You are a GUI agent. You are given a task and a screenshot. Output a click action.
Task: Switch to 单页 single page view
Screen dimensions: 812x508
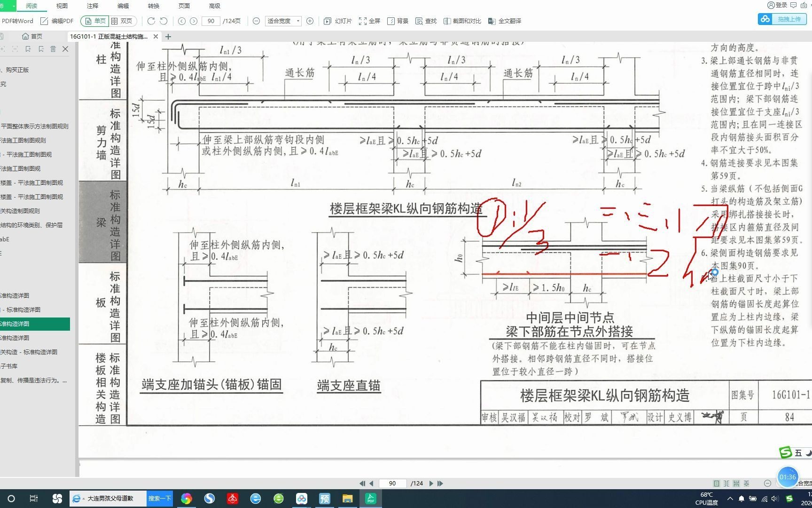pyautogui.click(x=95, y=21)
